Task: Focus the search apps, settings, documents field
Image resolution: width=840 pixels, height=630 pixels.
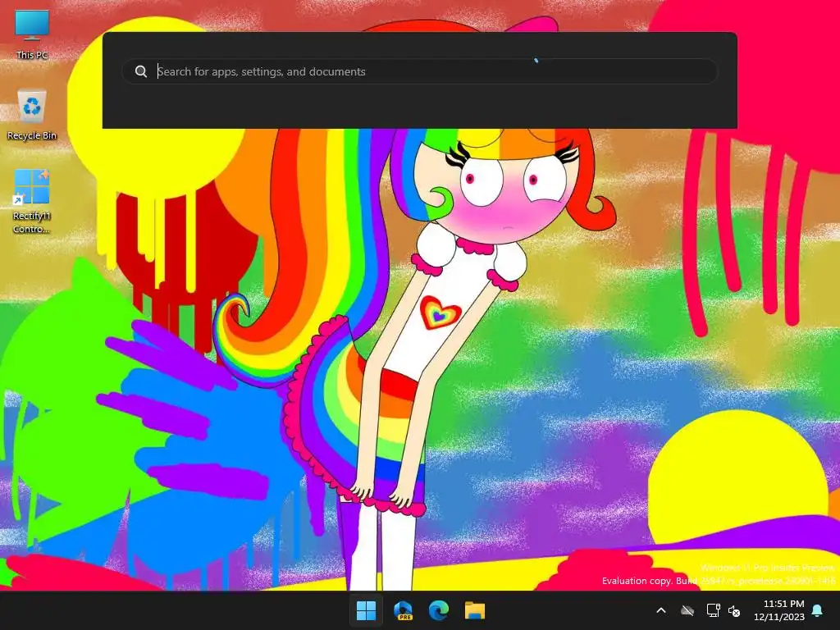Action: click(419, 71)
